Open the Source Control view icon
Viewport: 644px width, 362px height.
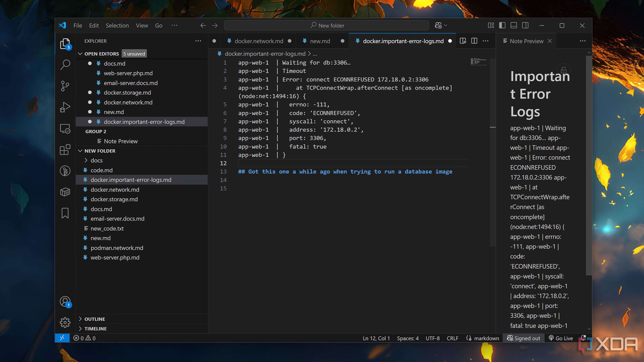(x=65, y=86)
